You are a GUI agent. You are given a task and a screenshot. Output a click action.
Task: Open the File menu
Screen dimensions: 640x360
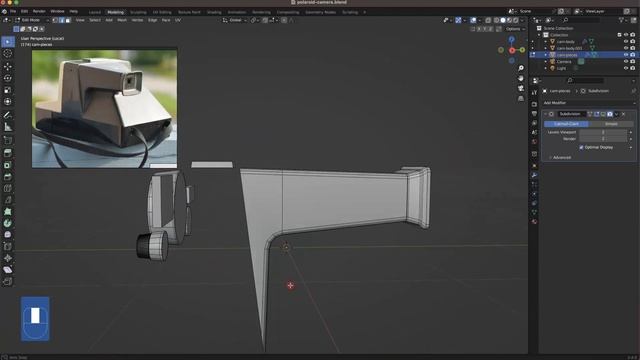[x=13, y=11]
